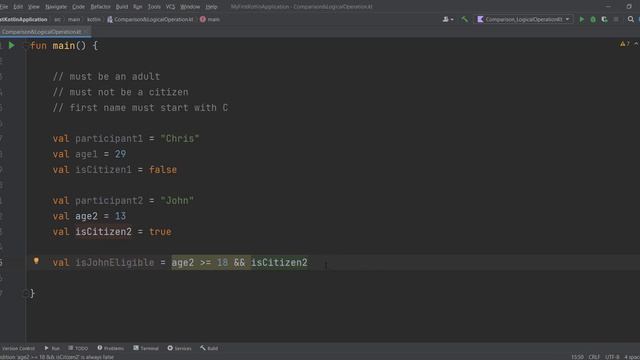This screenshot has height=360, width=640.
Task: Click the 'true' value of isCitizen2
Action: pyautogui.click(x=160, y=231)
